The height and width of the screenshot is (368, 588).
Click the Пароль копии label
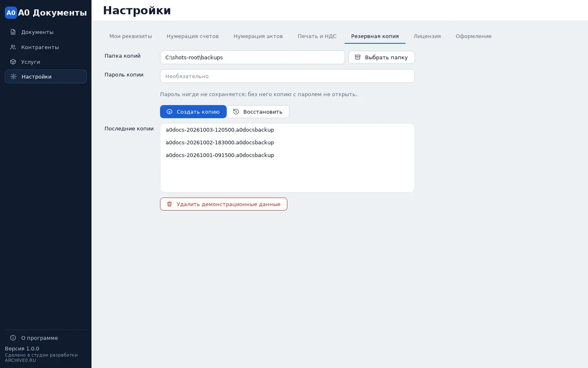click(124, 75)
